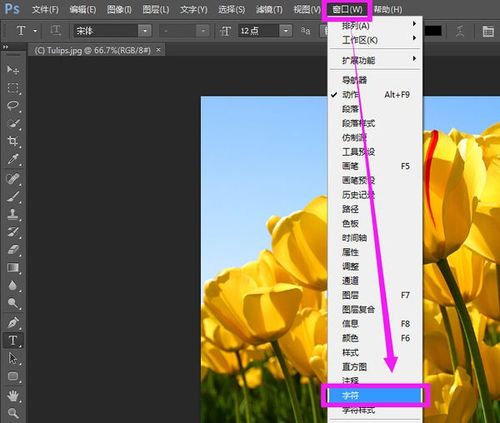Toggle the checked 动作 panel entry
500x423 pixels.
click(x=376, y=95)
